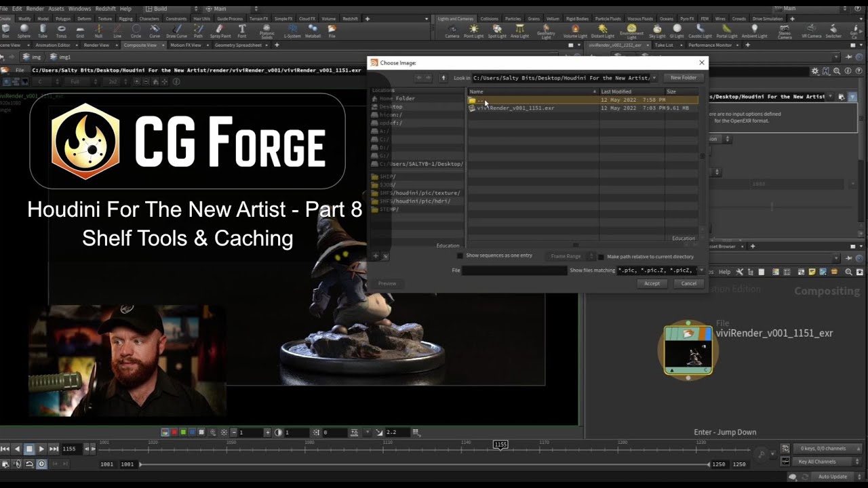Click Accept in Choose Image dialog
868x488 pixels.
pyautogui.click(x=652, y=283)
